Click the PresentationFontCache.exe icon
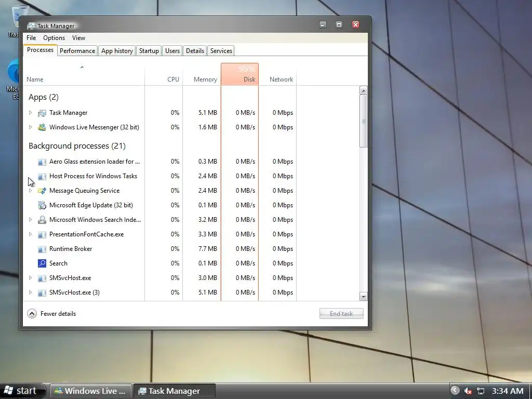This screenshot has width=532, height=399. tap(42, 234)
